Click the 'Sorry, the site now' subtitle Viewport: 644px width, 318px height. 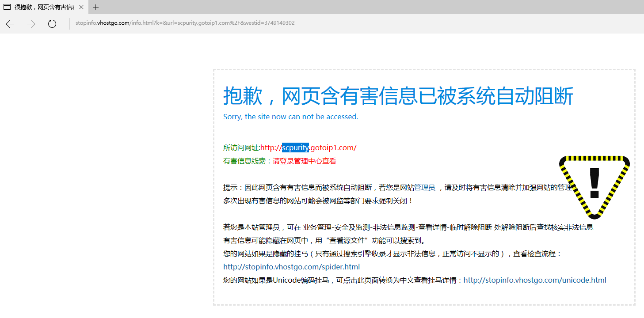click(x=290, y=117)
